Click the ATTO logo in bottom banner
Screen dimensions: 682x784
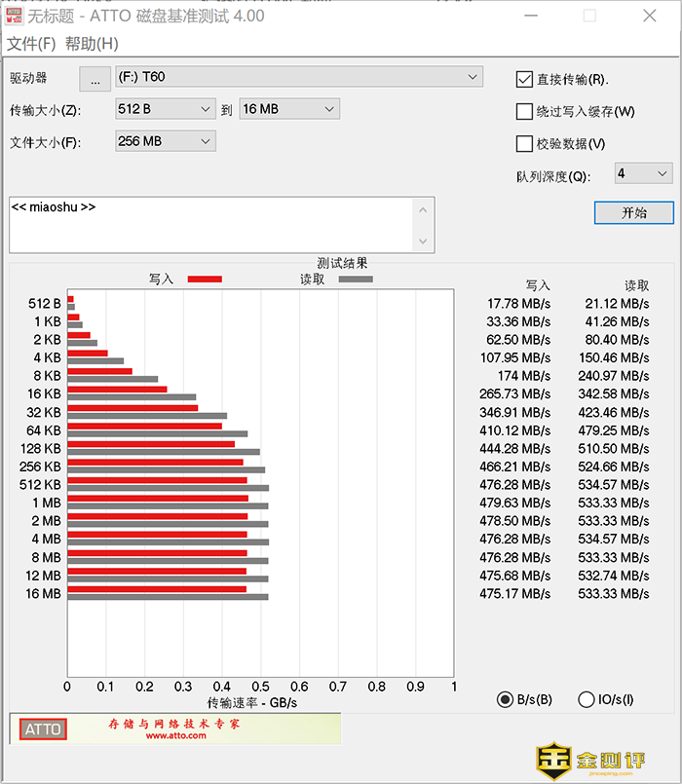click(43, 728)
